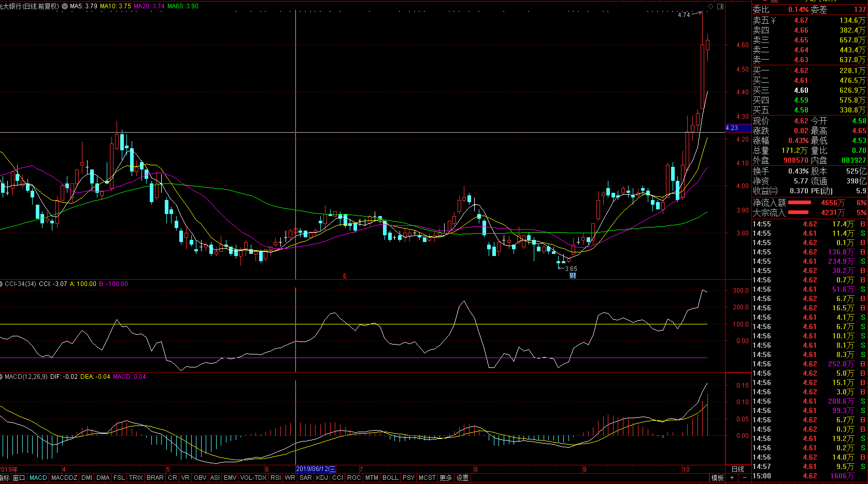Open the 更多 (more) indicators menu

click(x=446, y=478)
